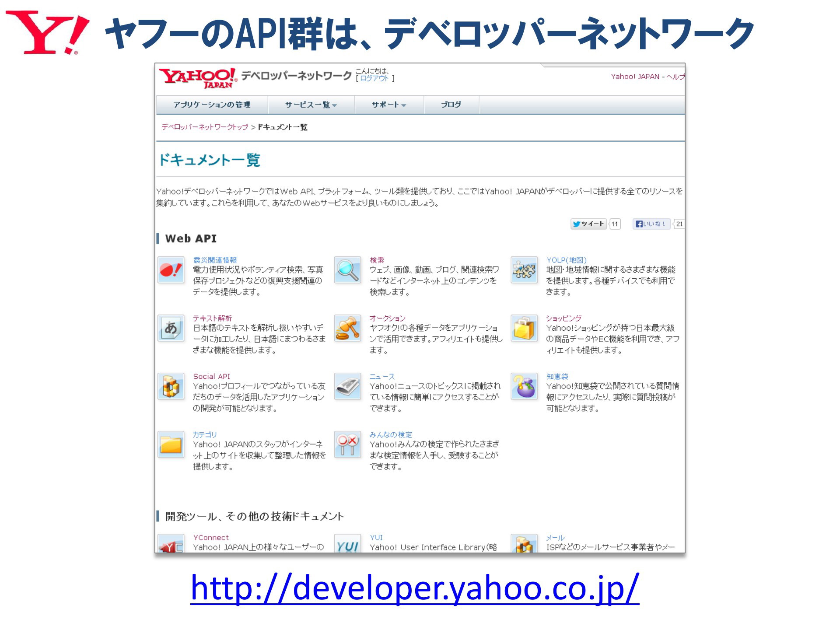
Task: Open the Social API link
Action: coord(211,376)
